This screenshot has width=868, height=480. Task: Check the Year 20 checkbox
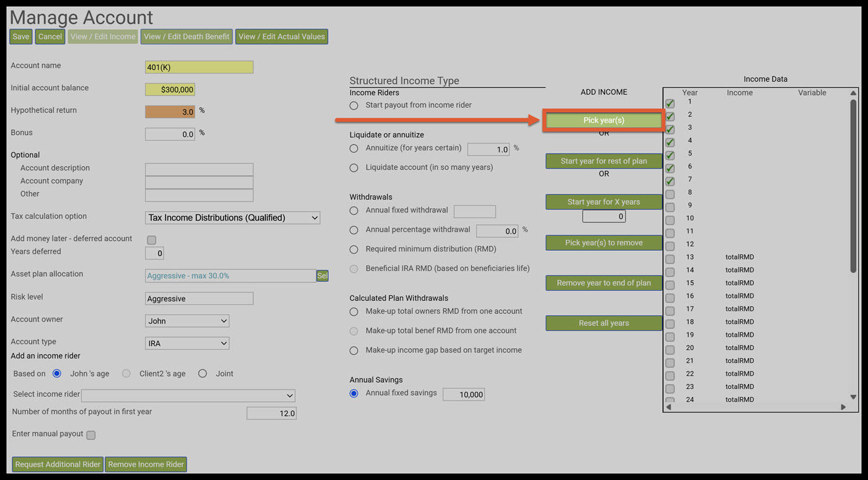coord(670,350)
